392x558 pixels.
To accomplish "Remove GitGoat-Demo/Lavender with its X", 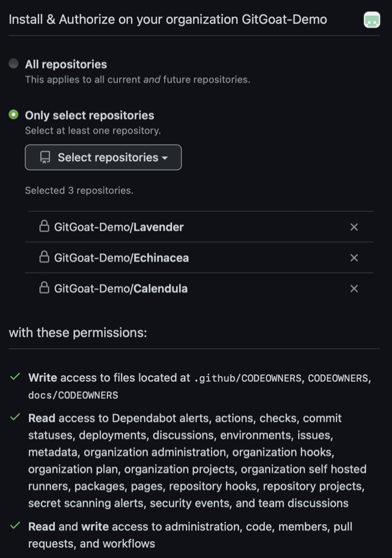I will 354,227.
